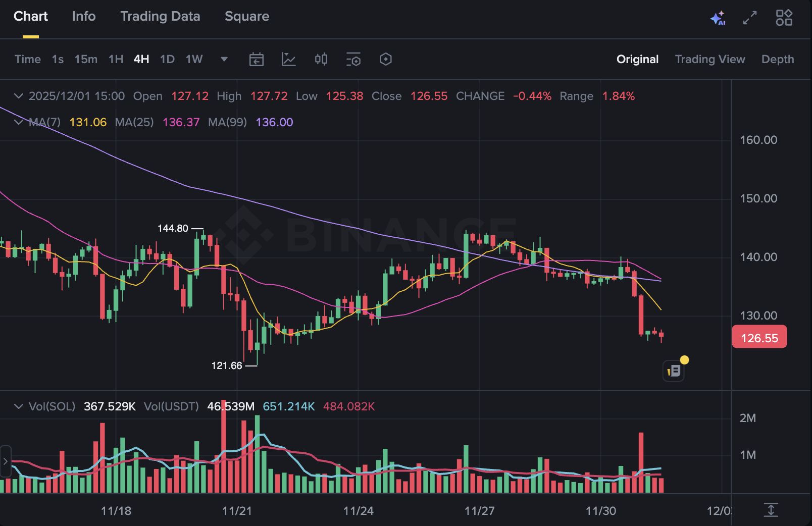This screenshot has width=812, height=526.
Task: Select the 15m interval
Action: tap(85, 59)
